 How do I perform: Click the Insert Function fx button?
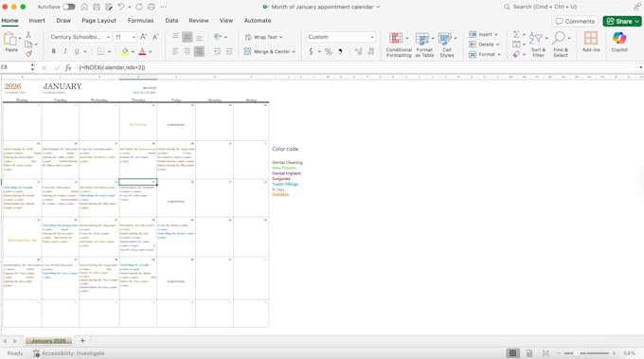[x=68, y=68]
